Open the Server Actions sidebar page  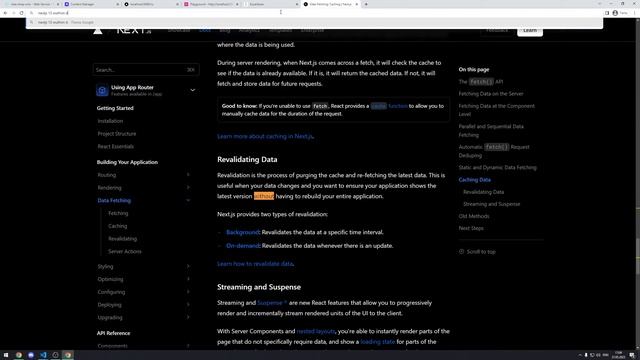(x=125, y=251)
